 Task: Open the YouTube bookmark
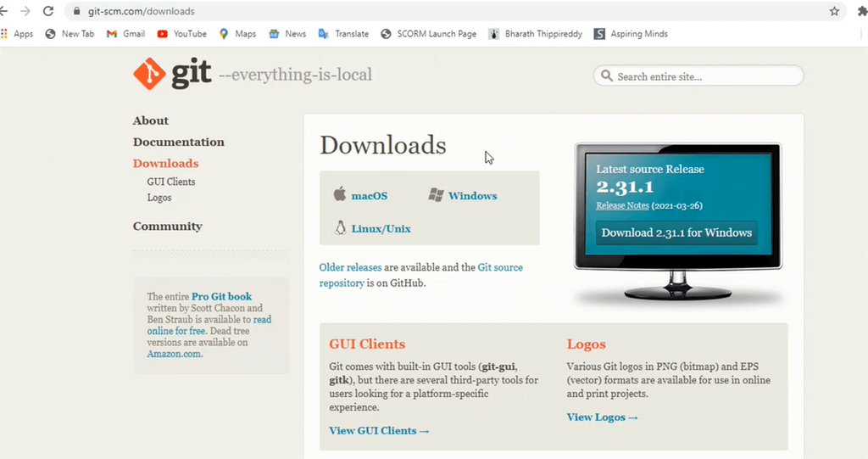tap(181, 34)
